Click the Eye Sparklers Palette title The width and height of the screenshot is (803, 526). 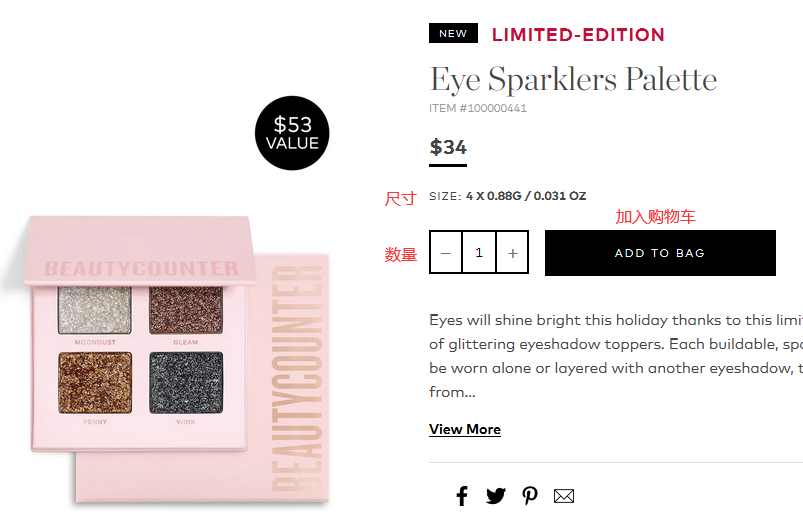[x=573, y=79]
